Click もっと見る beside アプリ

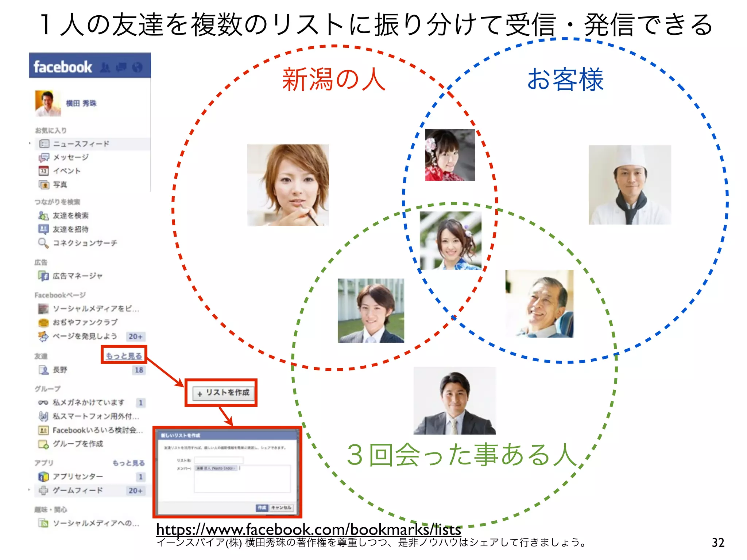pos(128,463)
